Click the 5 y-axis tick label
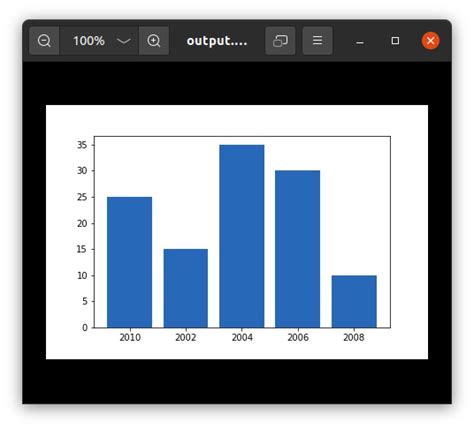 click(85, 301)
